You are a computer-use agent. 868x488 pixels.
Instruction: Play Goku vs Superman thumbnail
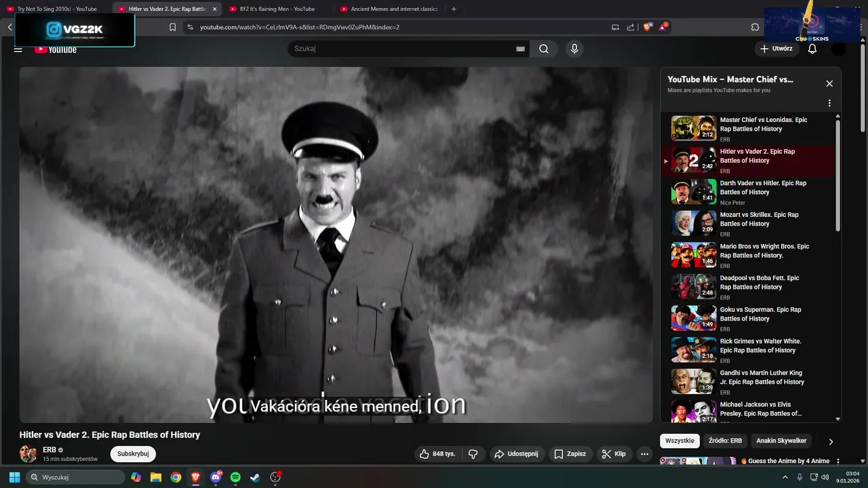694,318
